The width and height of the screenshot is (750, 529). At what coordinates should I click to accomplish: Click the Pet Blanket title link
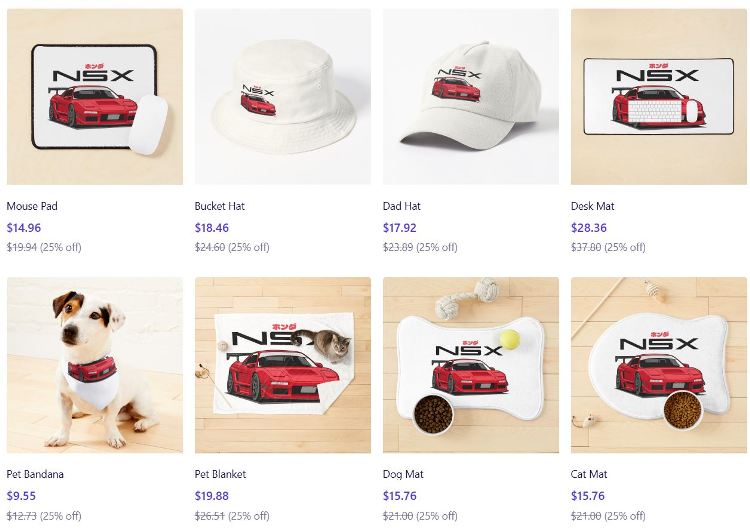pyautogui.click(x=220, y=474)
